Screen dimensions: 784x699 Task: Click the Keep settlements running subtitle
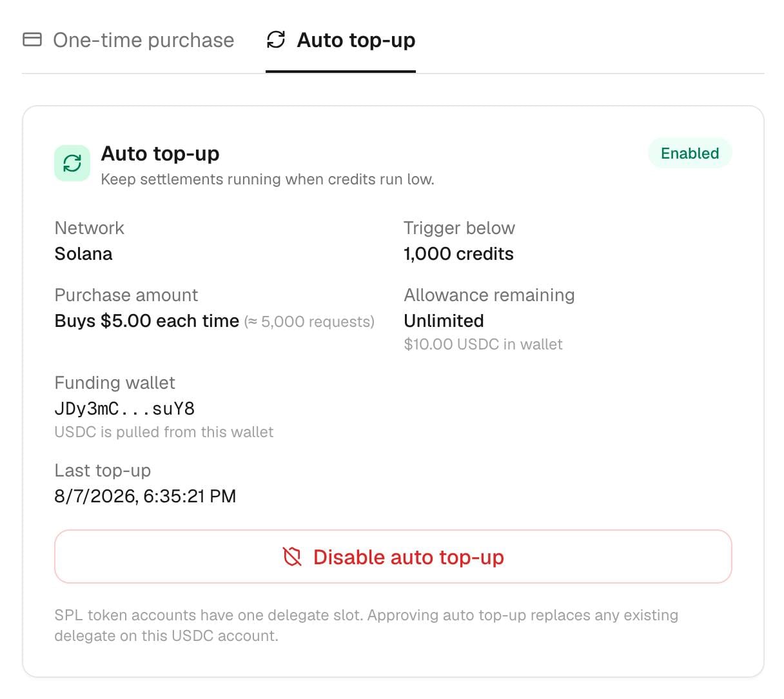[268, 179]
